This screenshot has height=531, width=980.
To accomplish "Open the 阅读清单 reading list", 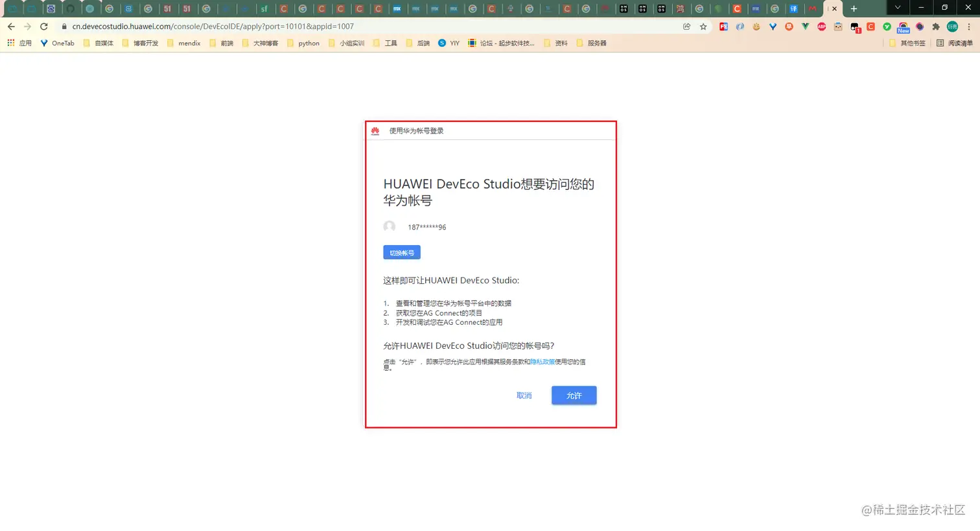I will [x=955, y=43].
